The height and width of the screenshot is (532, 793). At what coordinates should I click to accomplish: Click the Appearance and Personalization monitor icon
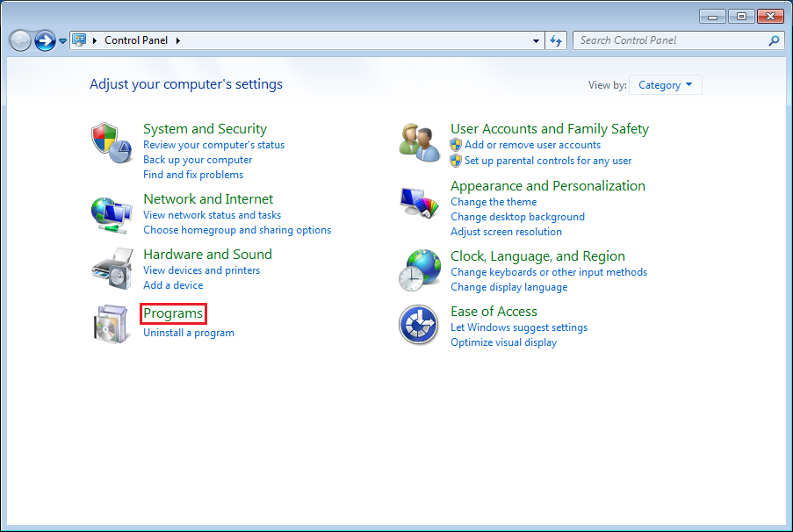[x=419, y=203]
